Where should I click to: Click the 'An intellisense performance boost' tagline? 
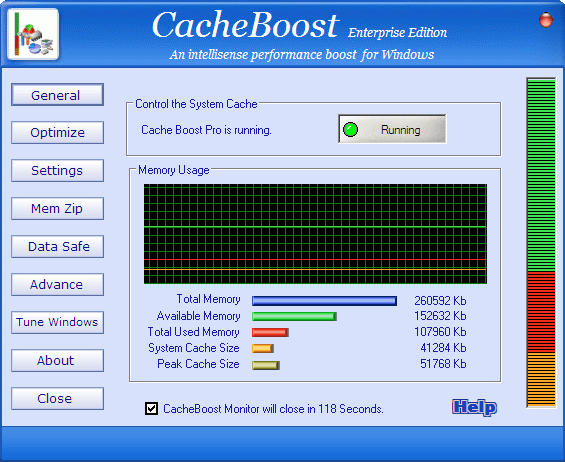click(x=302, y=54)
